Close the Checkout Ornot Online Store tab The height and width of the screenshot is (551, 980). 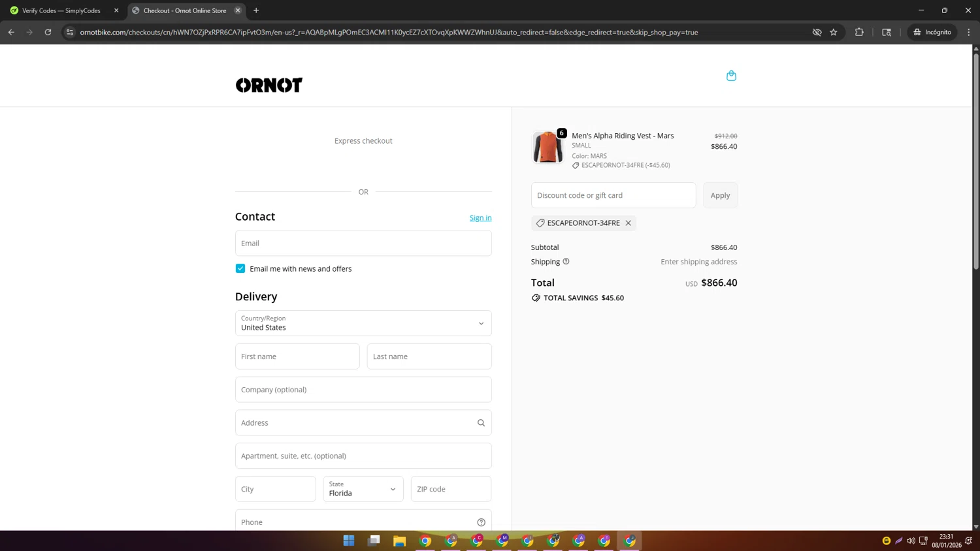(238, 10)
